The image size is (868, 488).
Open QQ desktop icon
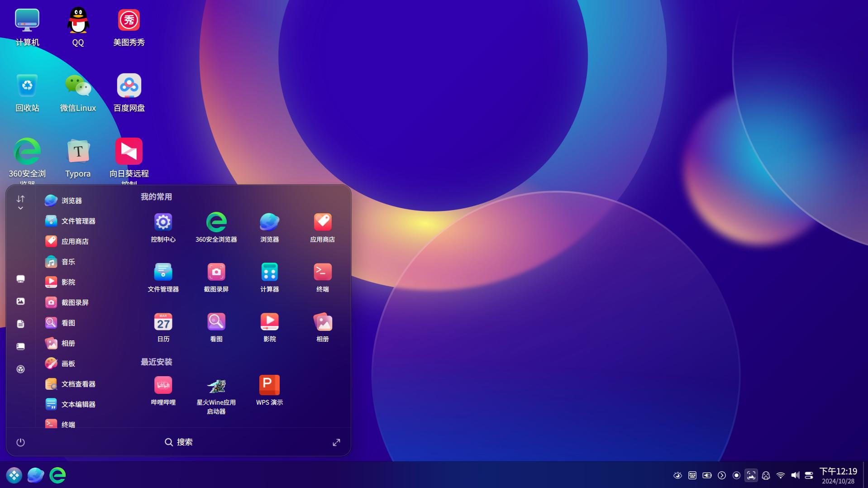pos(78,27)
